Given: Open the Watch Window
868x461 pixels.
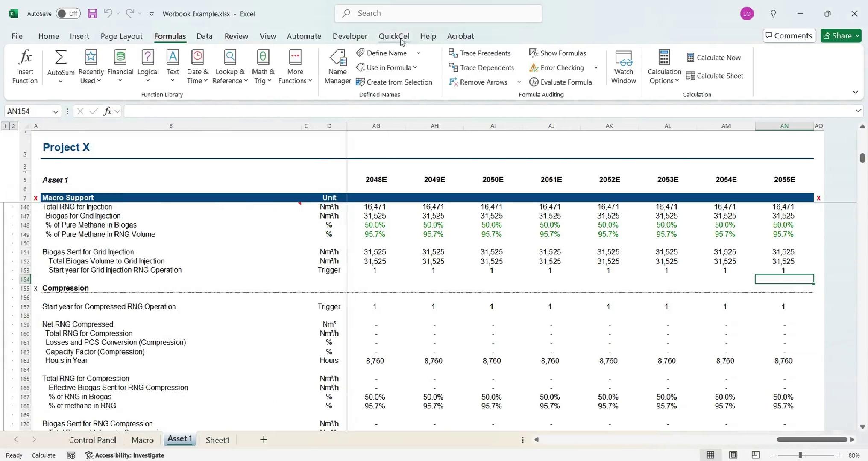Looking at the screenshot, I should pos(623,67).
